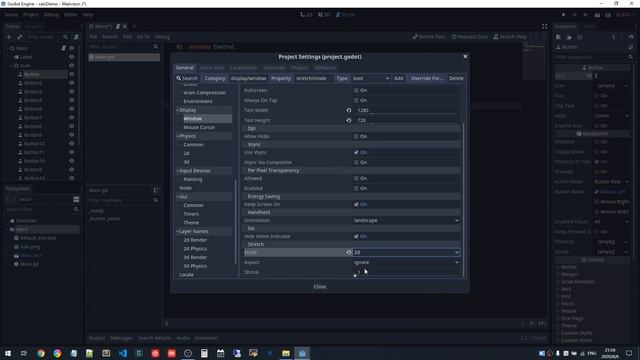Toggle distraction-free mode icon
Screen dimensions: 640x360
(544, 27)
